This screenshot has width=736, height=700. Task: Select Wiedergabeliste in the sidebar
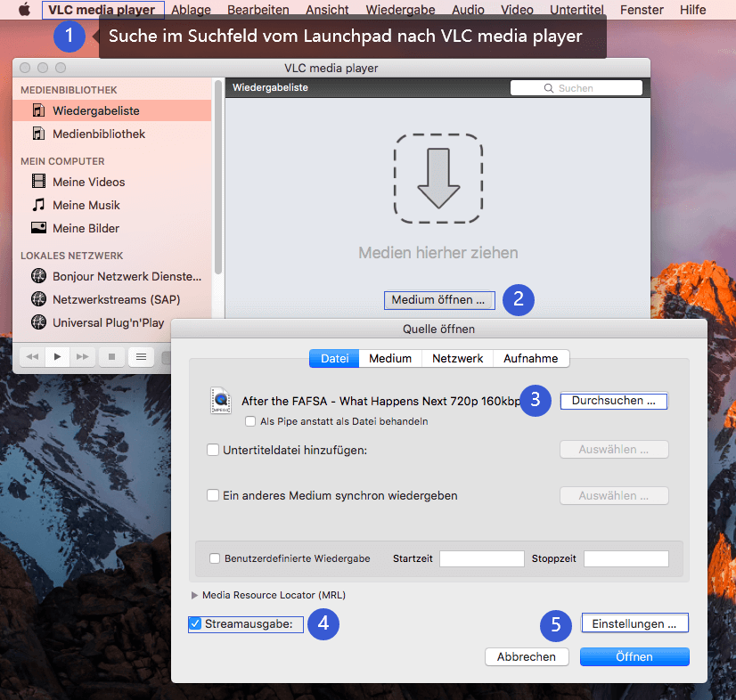[x=111, y=110]
